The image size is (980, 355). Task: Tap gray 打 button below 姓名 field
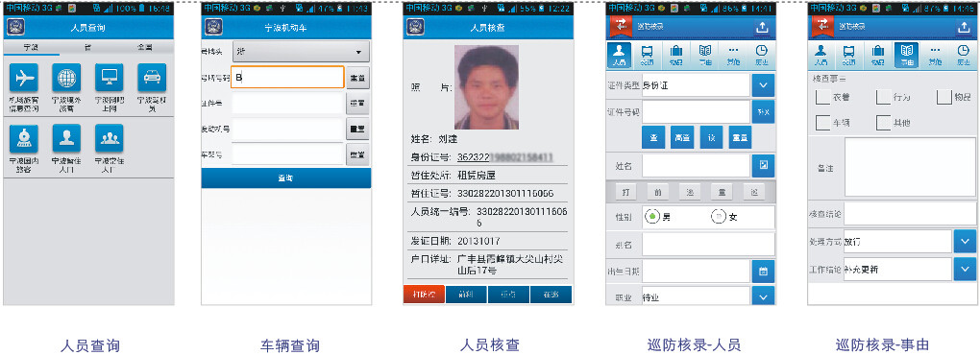click(x=625, y=192)
